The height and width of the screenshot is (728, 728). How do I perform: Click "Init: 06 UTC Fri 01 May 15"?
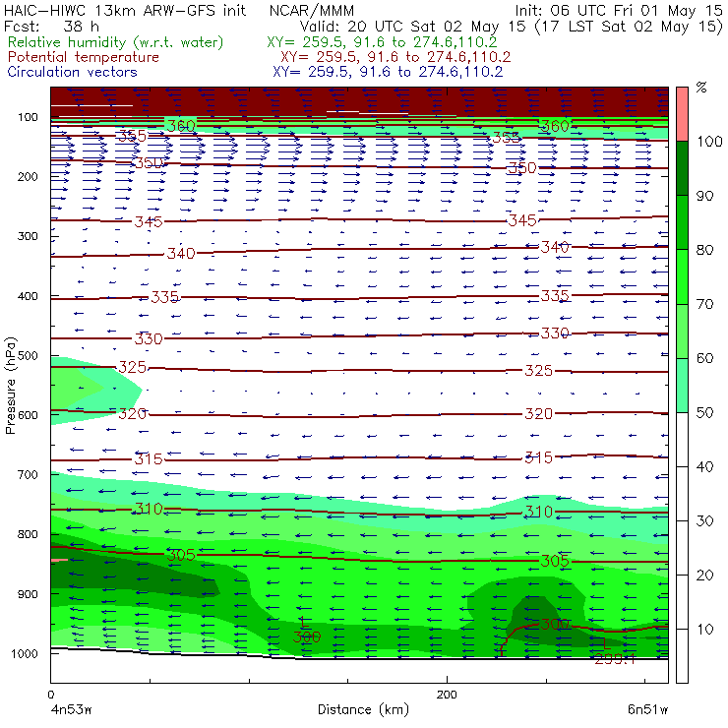619,10
